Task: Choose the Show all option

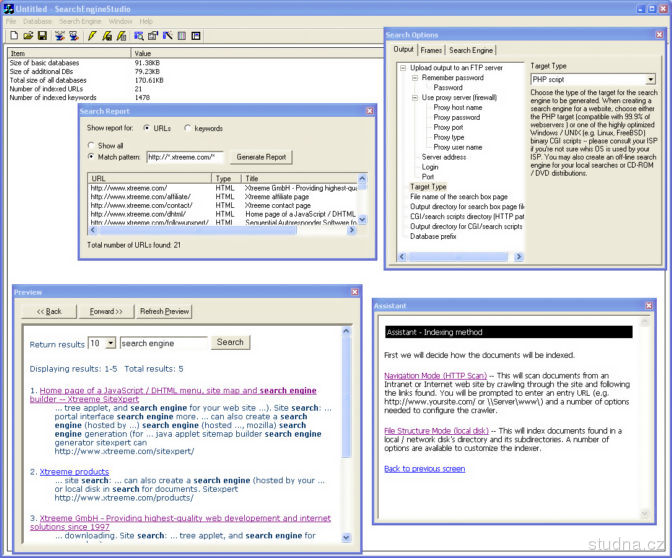Action: pyautogui.click(x=91, y=146)
